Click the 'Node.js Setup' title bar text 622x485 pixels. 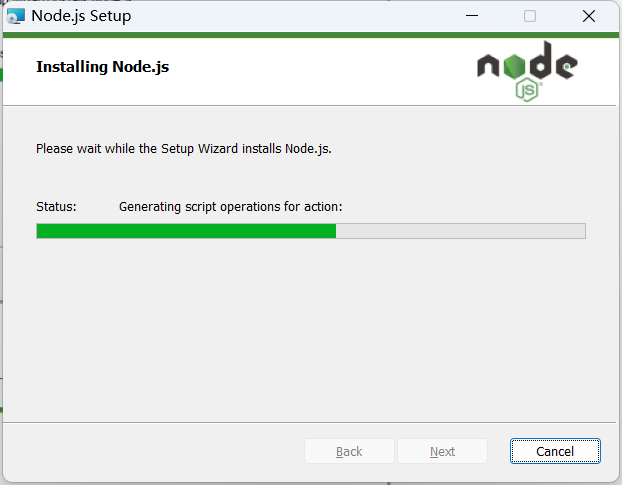tap(81, 16)
